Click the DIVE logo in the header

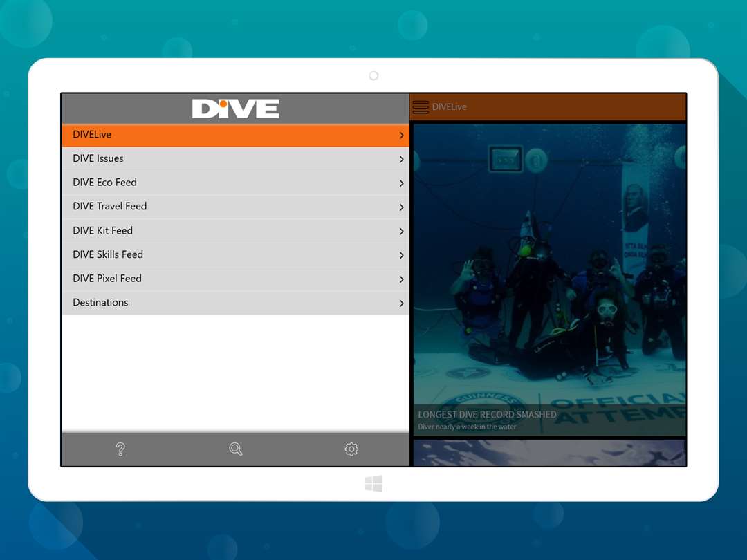point(236,109)
